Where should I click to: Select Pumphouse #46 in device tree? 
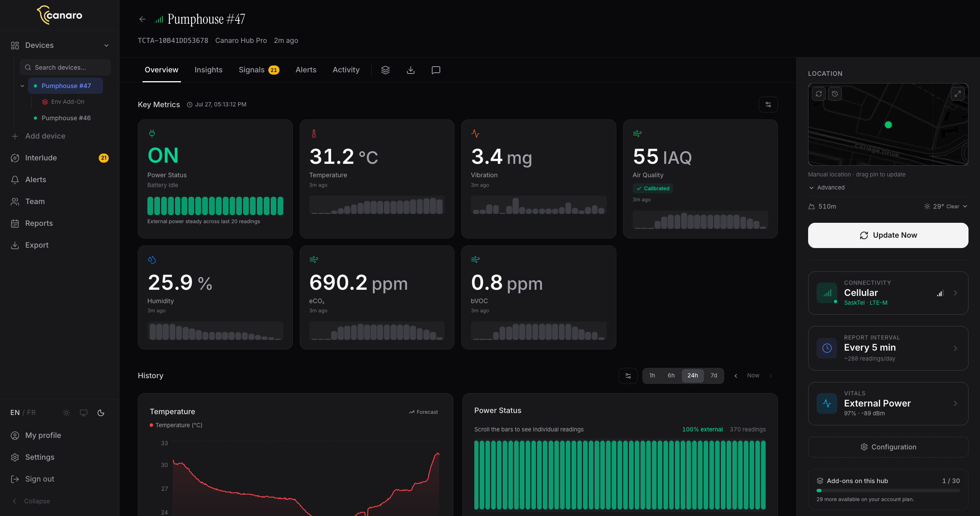point(66,118)
